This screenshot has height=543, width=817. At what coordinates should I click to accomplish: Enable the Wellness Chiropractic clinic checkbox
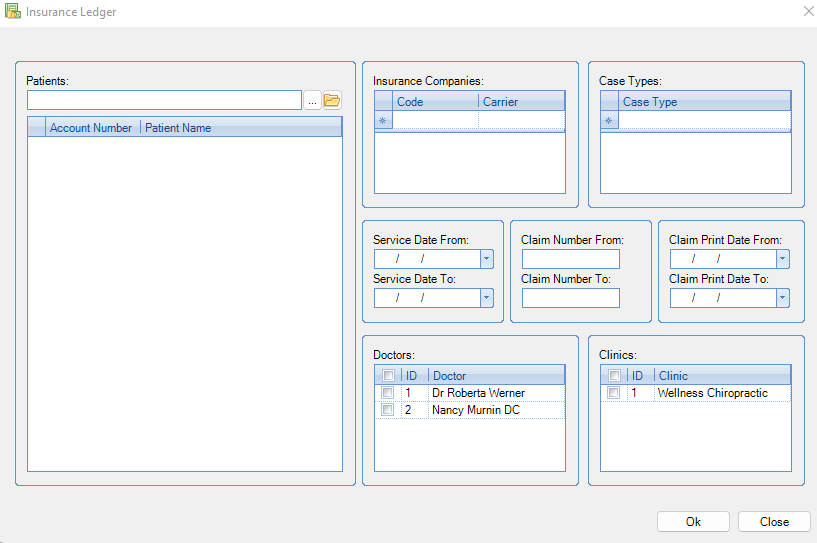coord(614,393)
